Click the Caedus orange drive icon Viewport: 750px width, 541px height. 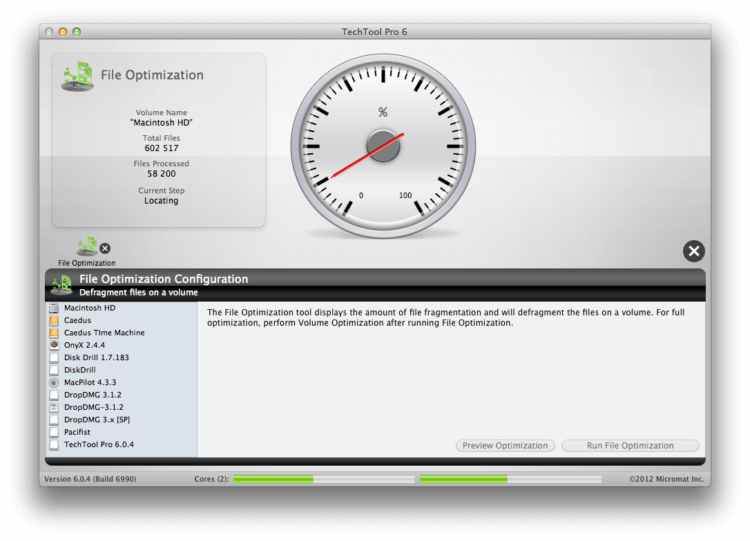click(54, 320)
